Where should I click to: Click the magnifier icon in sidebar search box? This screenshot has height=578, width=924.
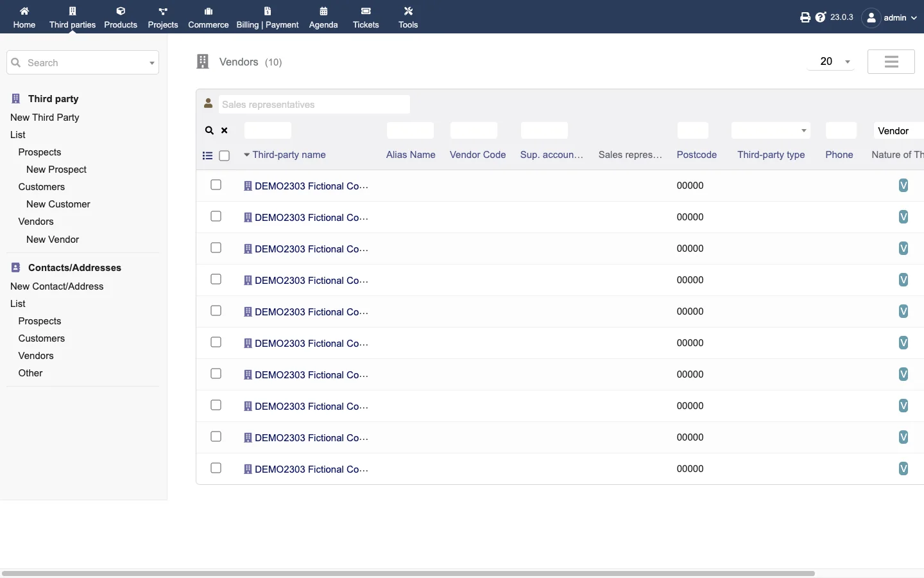tap(16, 62)
